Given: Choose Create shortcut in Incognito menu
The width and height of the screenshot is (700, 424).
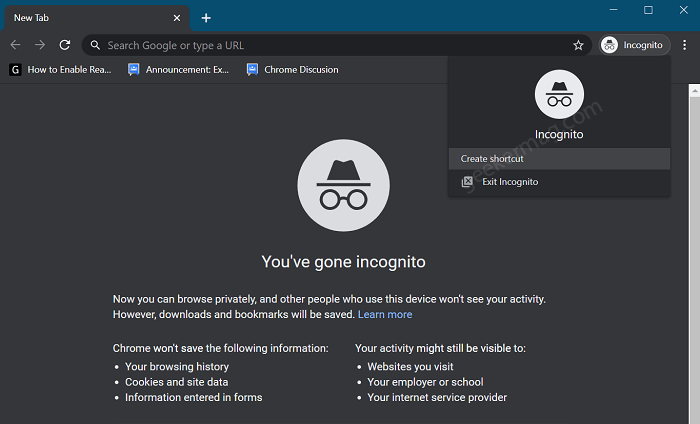Looking at the screenshot, I should (559, 158).
